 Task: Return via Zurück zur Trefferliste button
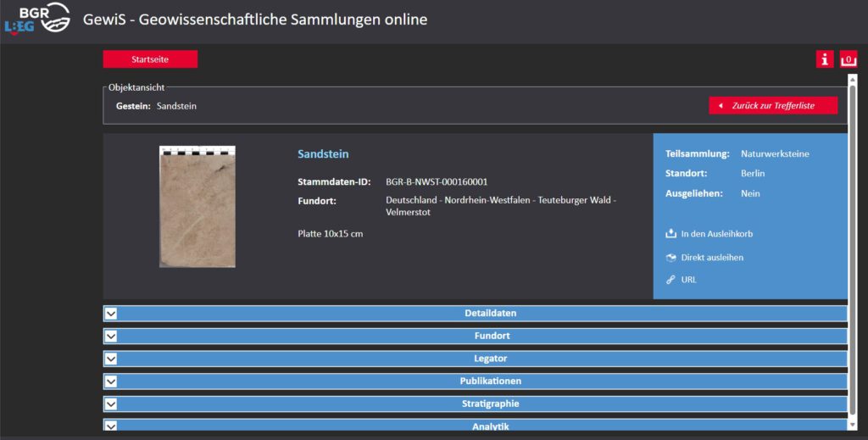773,106
